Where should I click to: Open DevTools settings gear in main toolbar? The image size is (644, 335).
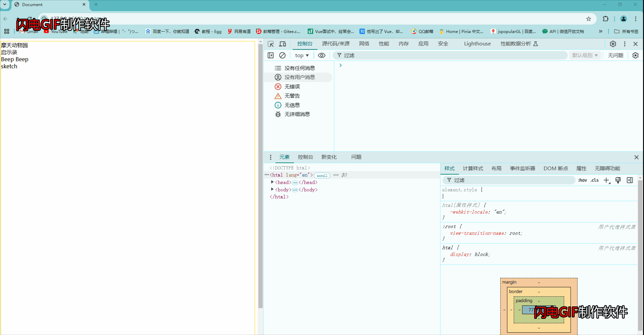tap(613, 44)
